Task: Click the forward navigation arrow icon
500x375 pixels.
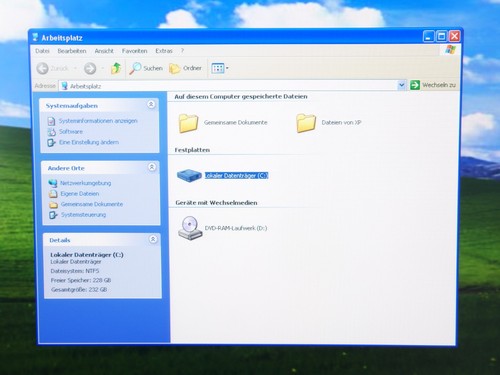Action: click(x=90, y=68)
